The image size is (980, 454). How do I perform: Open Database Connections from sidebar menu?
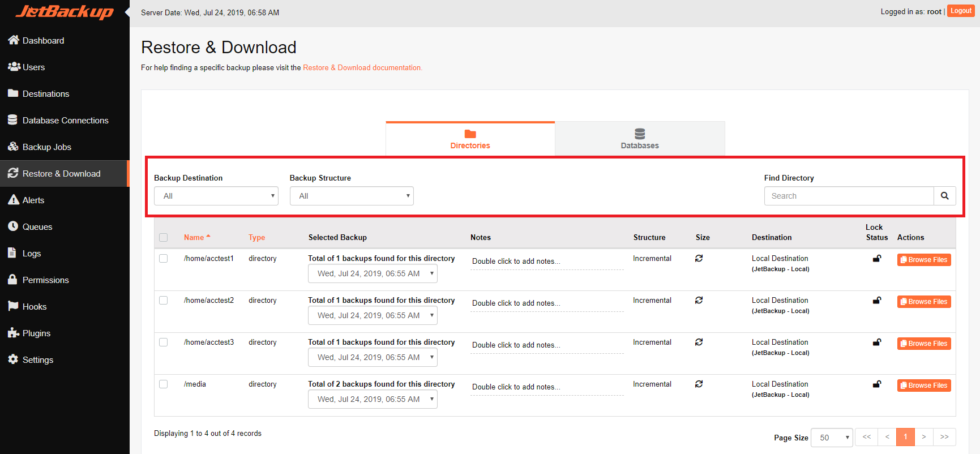point(65,120)
